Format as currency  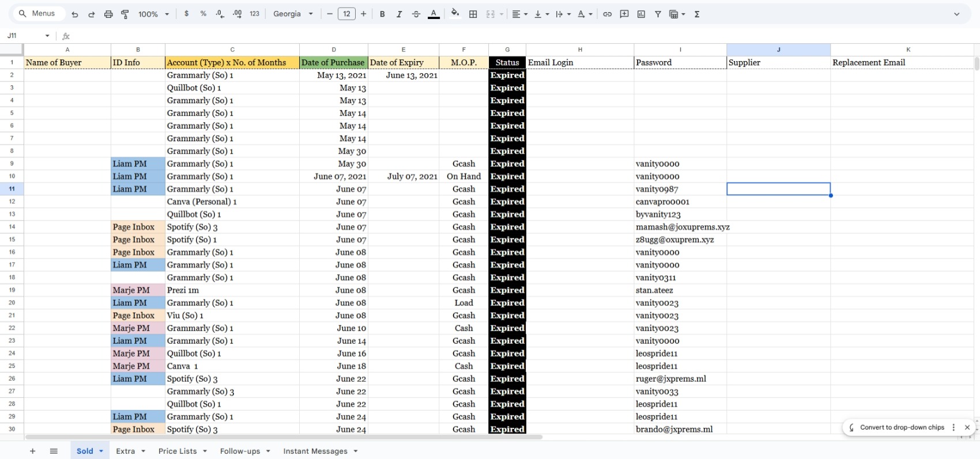[x=186, y=14]
